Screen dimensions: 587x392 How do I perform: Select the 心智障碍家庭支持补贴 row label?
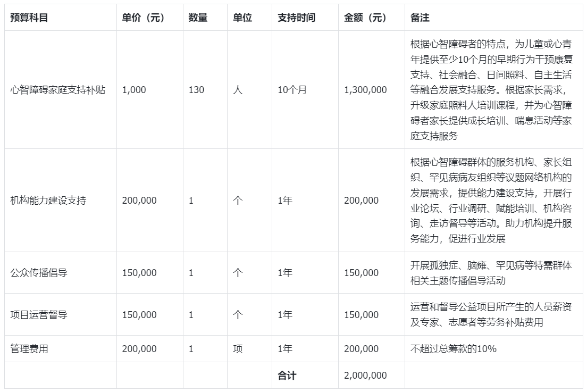(57, 90)
